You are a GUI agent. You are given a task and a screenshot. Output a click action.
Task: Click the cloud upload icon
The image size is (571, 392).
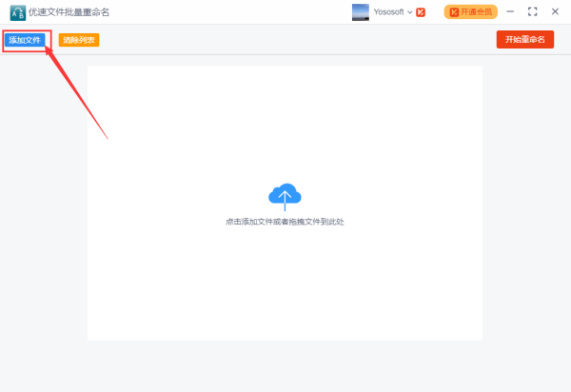[x=285, y=197]
